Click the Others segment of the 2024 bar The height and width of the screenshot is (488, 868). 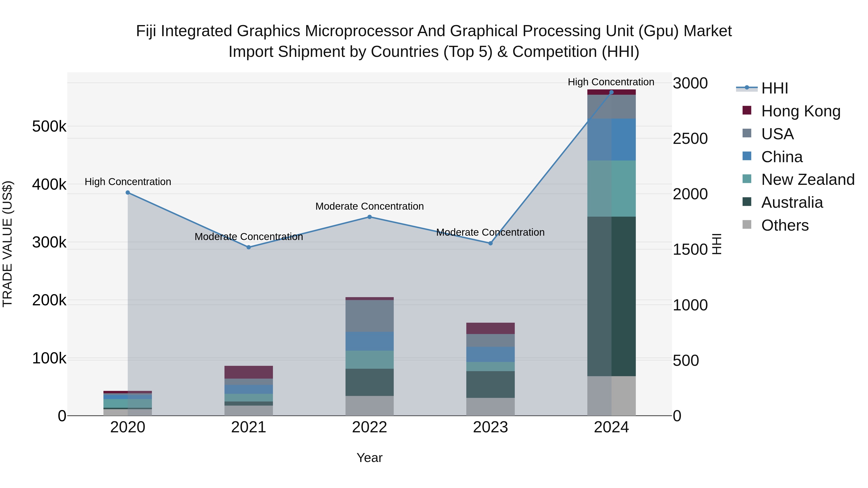click(611, 396)
